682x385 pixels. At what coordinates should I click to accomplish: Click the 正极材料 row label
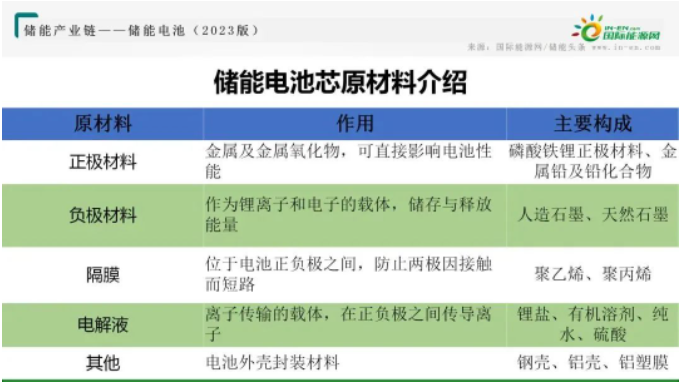pyautogui.click(x=103, y=162)
